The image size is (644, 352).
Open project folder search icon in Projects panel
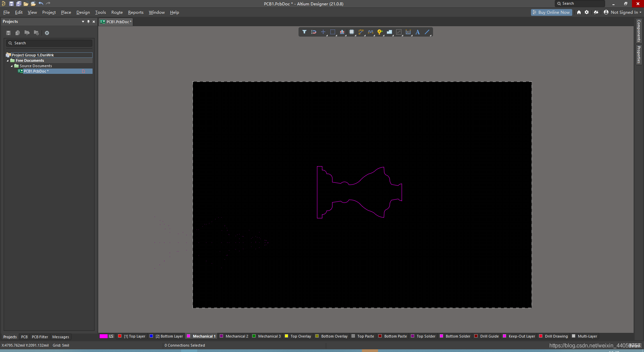point(27,33)
